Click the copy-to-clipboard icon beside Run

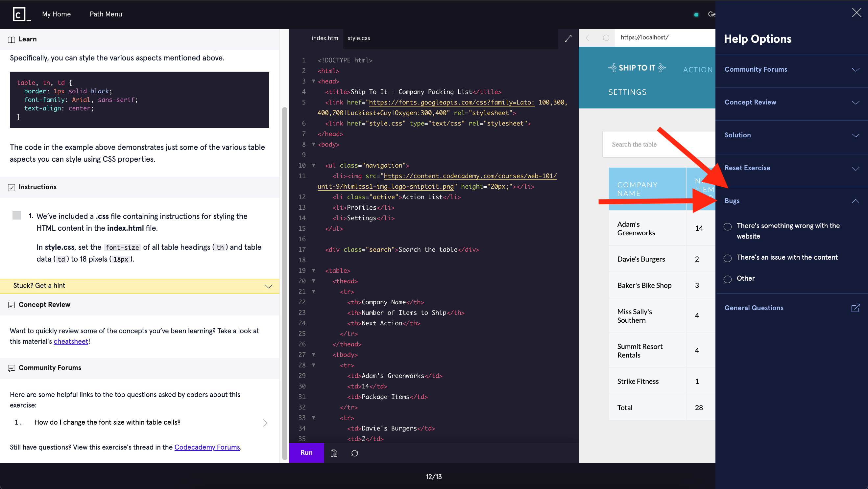tap(334, 453)
